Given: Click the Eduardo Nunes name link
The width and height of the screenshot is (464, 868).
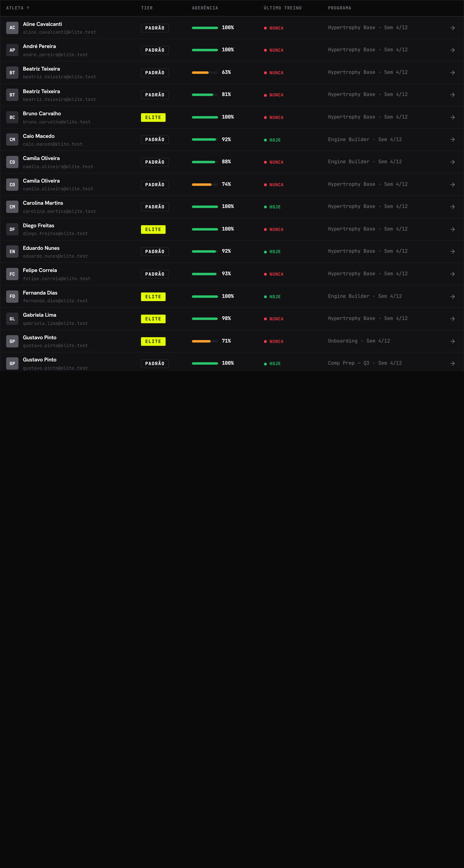Looking at the screenshot, I should tap(41, 248).
